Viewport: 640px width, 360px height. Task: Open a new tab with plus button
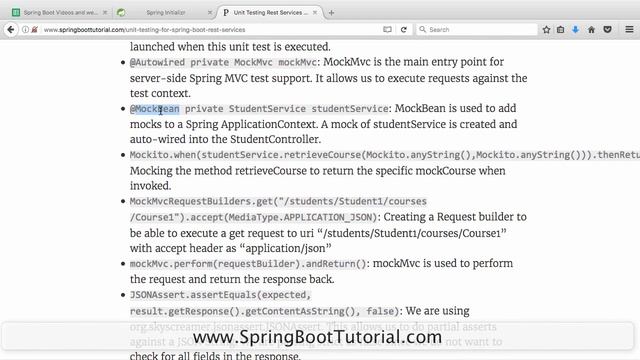pyautogui.click(x=331, y=13)
